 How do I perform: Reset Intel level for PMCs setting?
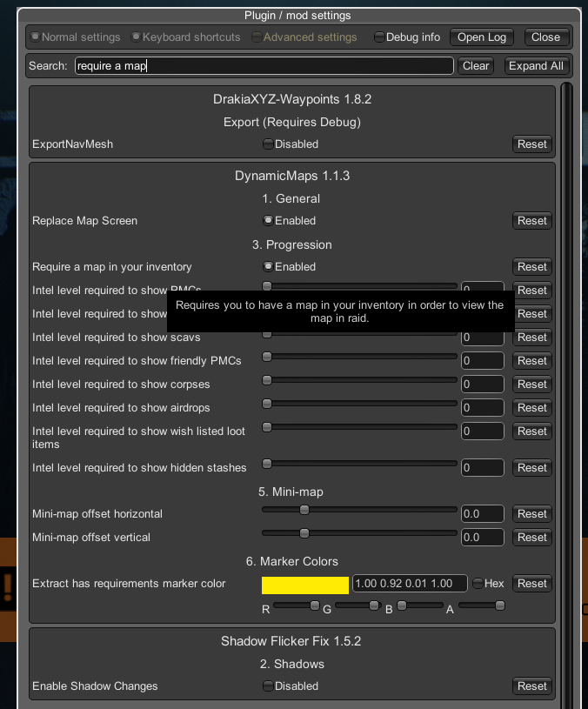click(x=532, y=290)
